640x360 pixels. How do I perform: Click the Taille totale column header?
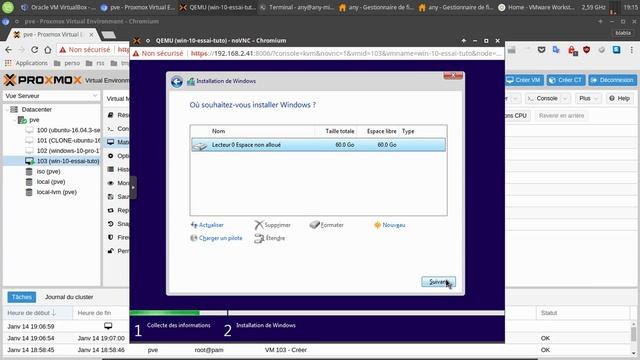[x=340, y=131]
